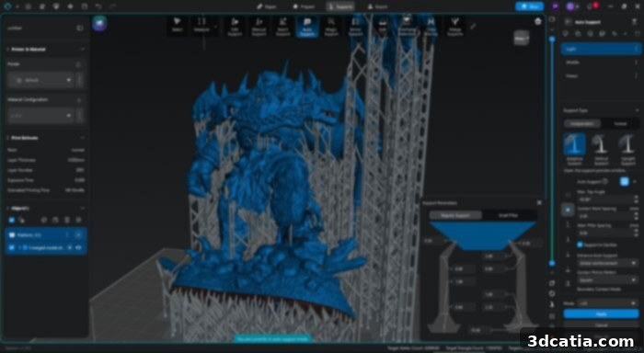
Task: Choose the Manual Support tool
Action: (259, 27)
